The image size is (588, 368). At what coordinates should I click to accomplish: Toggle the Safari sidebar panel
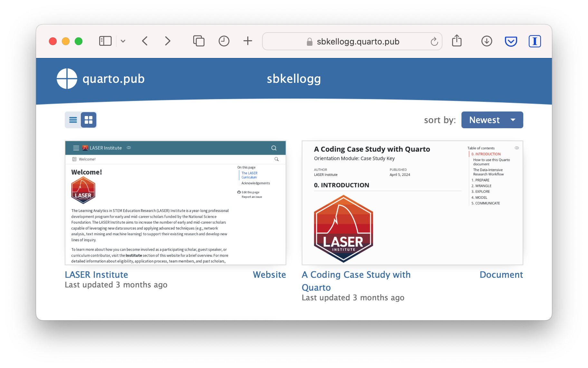click(105, 41)
